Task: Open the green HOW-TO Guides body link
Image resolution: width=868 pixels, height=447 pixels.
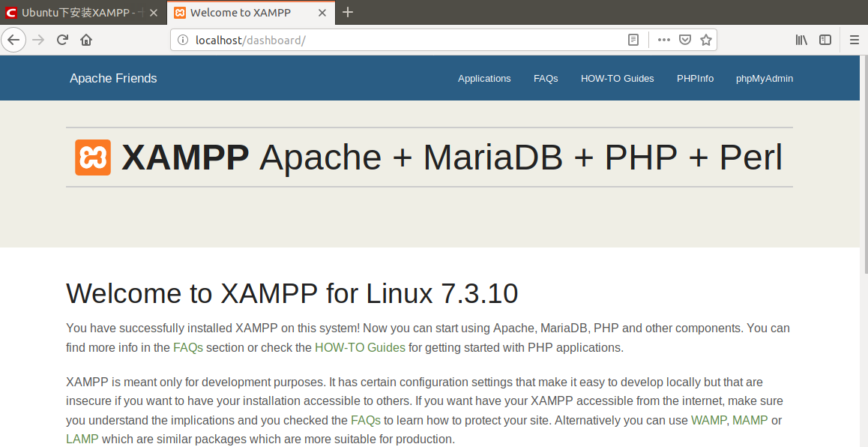Action: [360, 348]
